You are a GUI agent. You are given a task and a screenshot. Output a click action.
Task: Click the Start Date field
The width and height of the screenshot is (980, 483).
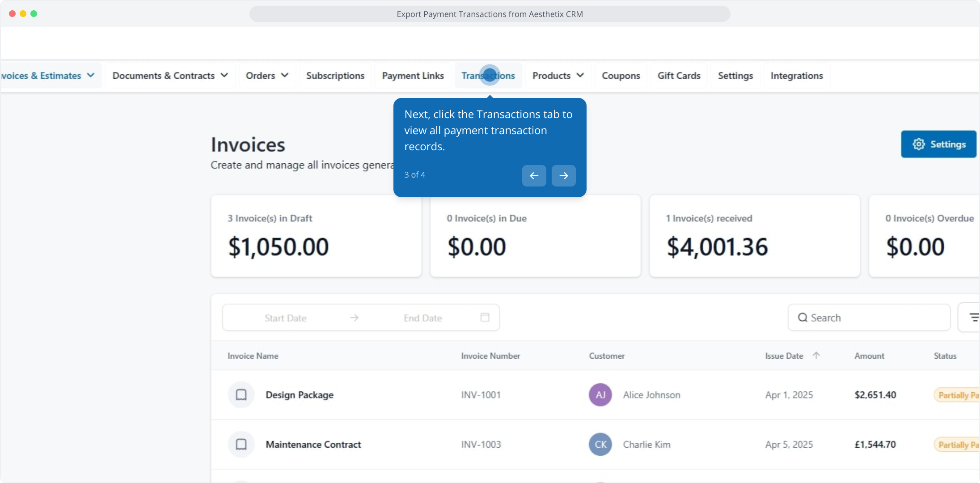pos(285,318)
